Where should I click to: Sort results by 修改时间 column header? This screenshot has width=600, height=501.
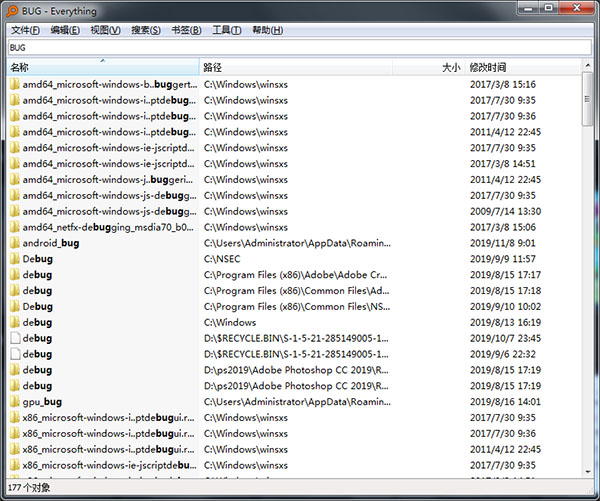(x=520, y=68)
